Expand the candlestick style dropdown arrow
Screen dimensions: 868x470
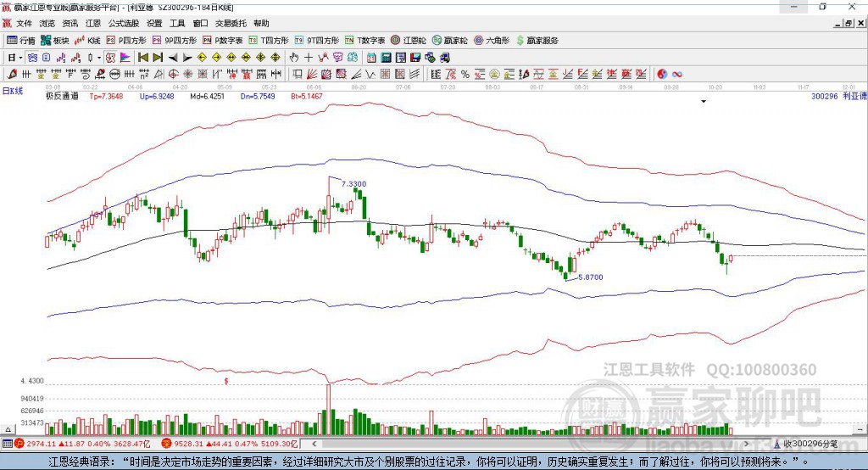click(99, 58)
